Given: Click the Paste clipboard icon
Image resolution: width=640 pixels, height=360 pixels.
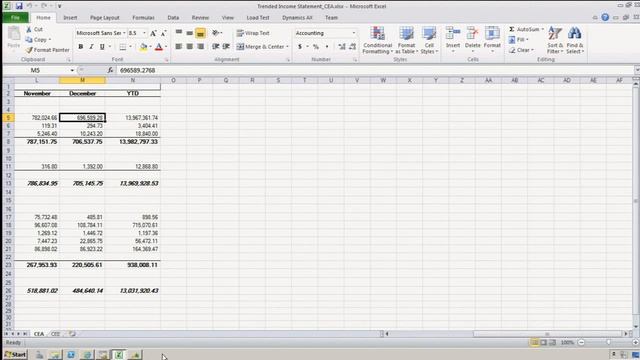Looking at the screenshot, I should click(x=14, y=35).
